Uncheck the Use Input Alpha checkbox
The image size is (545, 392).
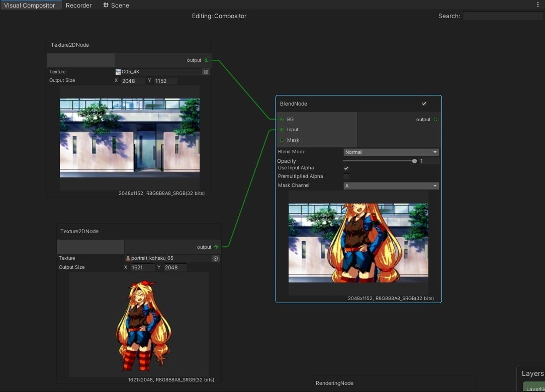pyautogui.click(x=346, y=168)
